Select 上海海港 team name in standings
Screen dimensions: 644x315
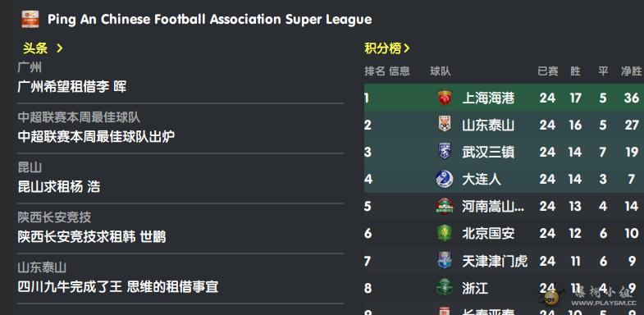[x=488, y=98]
